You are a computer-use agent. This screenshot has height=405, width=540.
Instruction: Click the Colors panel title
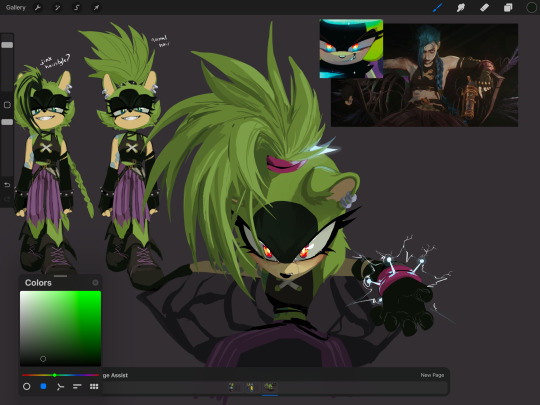click(38, 283)
